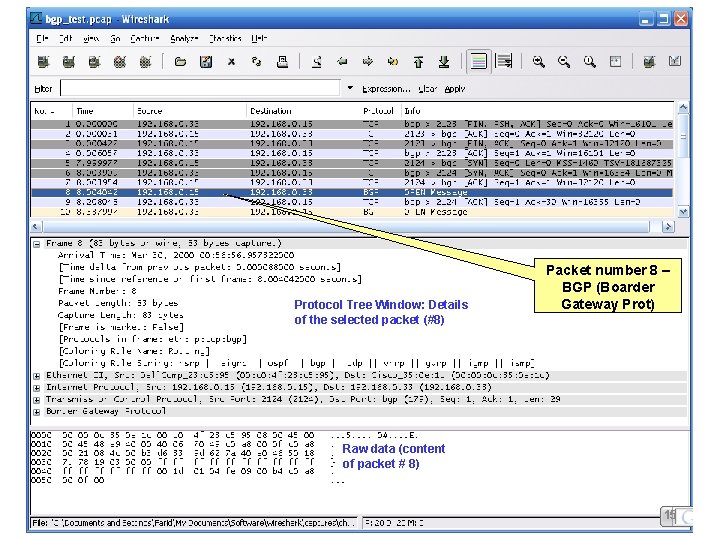Select packet 10 BGP row

click(x=352, y=212)
